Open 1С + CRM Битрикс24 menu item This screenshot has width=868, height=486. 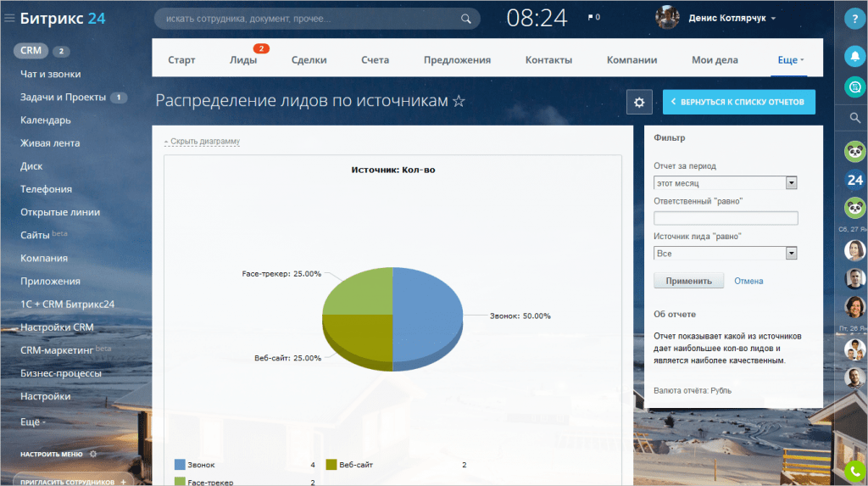click(x=68, y=304)
